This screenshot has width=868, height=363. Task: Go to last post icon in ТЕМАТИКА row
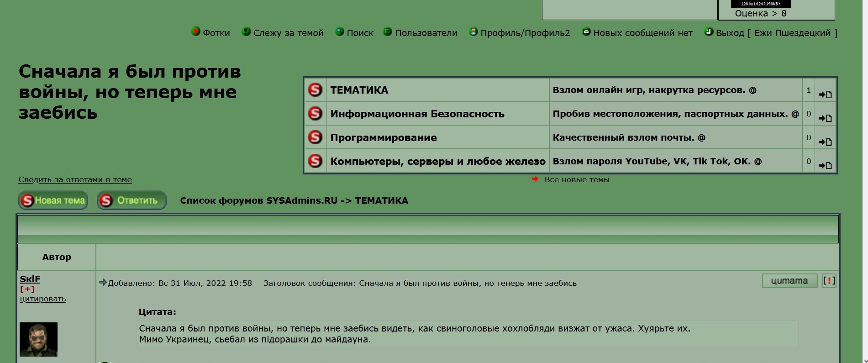[x=825, y=95]
